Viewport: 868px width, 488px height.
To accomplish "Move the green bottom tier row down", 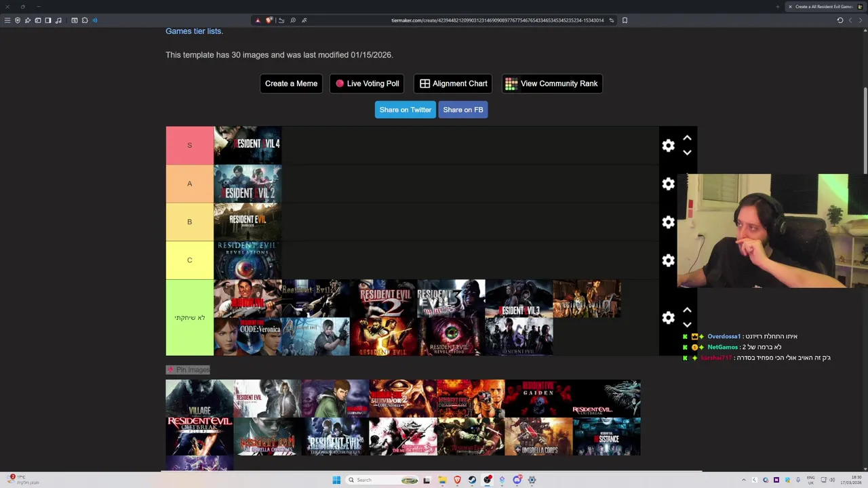I will 687,325.
